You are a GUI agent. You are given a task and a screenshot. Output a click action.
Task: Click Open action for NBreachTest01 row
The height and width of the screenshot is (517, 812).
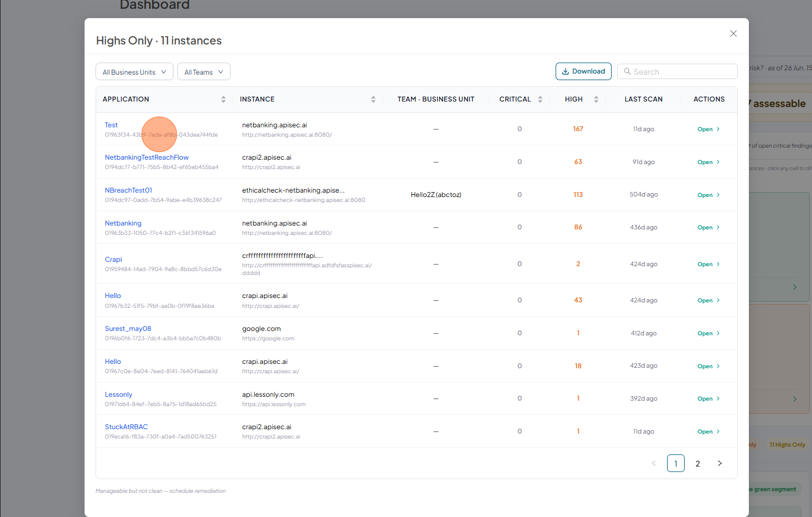(708, 195)
